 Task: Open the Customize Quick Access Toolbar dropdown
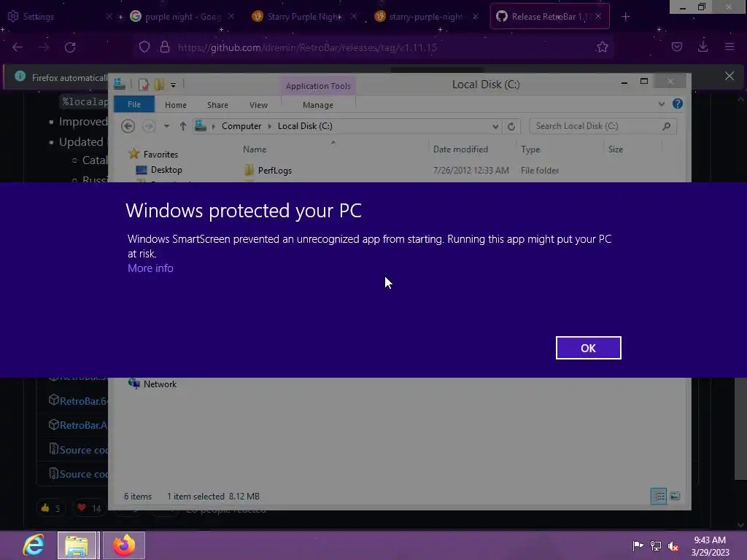174,85
